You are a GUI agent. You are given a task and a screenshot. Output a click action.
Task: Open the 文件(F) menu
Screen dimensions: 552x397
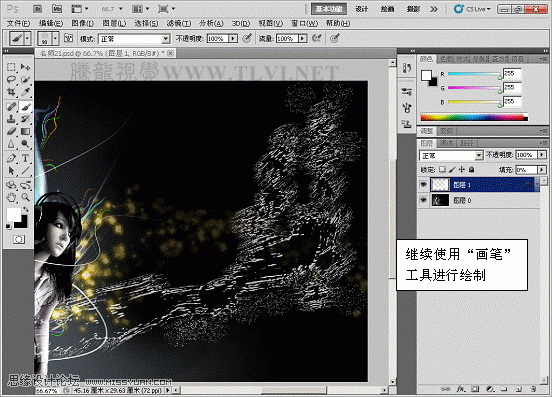18,23
